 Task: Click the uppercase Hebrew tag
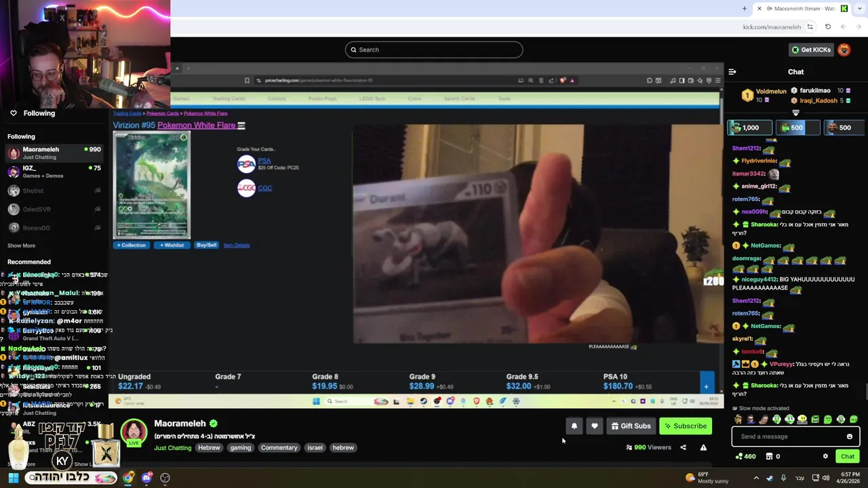[x=209, y=447]
